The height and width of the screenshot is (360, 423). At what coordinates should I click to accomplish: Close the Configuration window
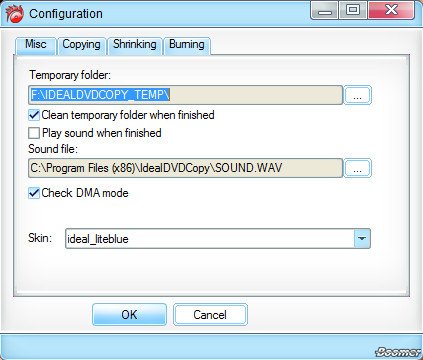[391, 11]
